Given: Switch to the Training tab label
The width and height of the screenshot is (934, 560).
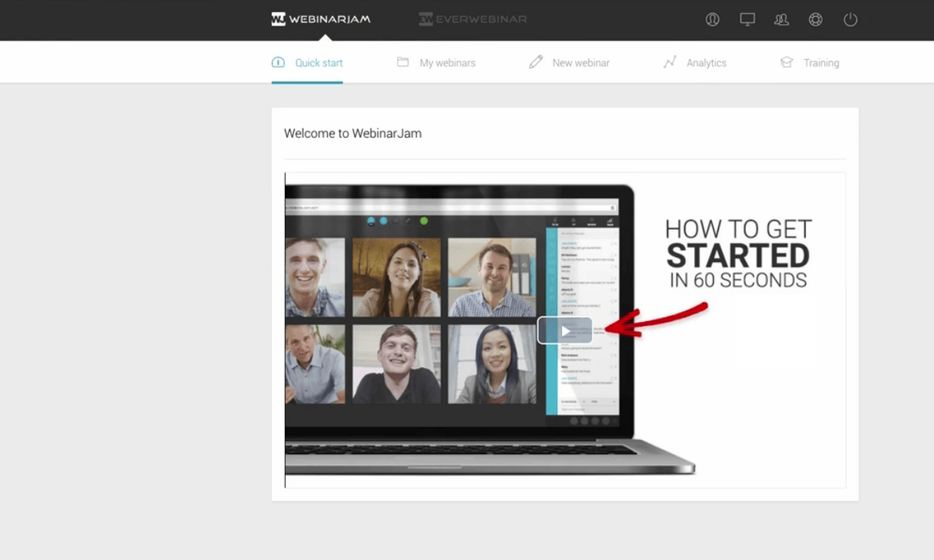Looking at the screenshot, I should [821, 63].
